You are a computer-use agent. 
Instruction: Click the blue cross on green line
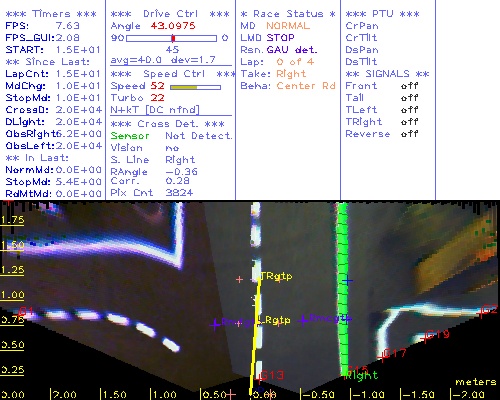click(x=347, y=281)
